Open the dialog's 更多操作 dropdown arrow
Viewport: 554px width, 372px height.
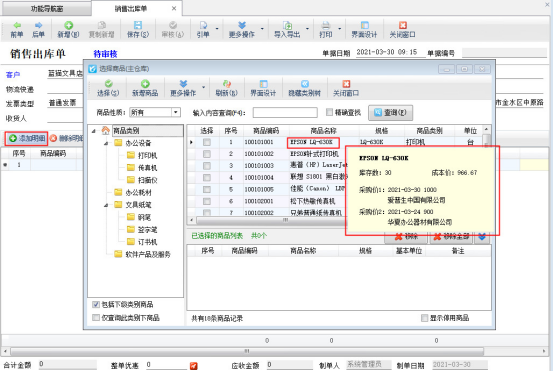click(204, 87)
